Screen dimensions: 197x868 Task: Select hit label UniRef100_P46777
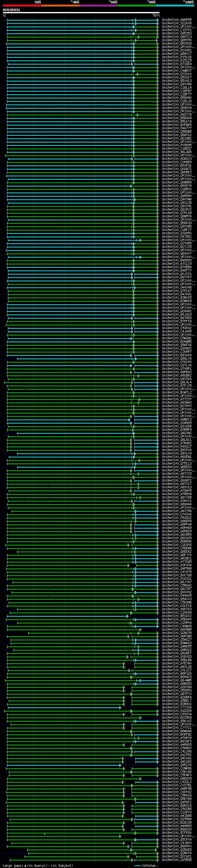177,128
